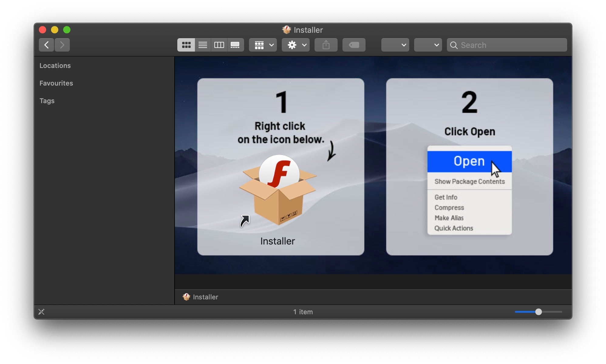Image resolution: width=606 pixels, height=364 pixels.
Task: Click the Locations sidebar heading
Action: pyautogui.click(x=55, y=66)
